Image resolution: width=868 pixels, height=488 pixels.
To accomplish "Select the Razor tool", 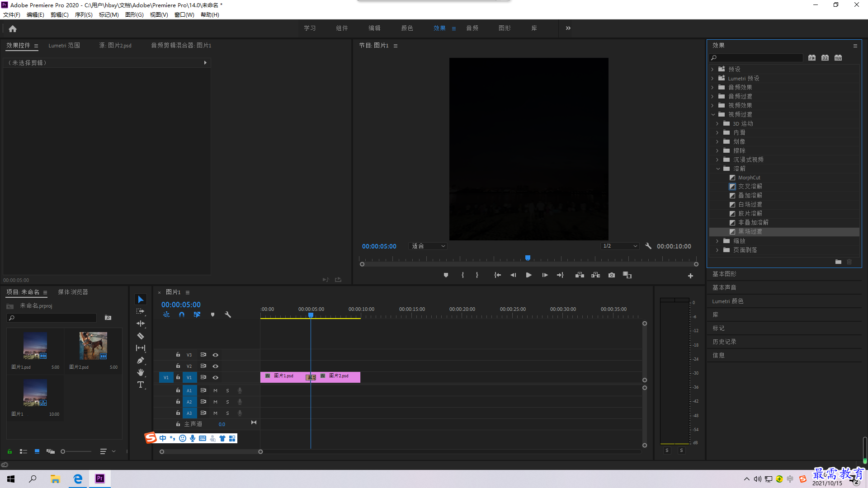I will click(x=141, y=336).
